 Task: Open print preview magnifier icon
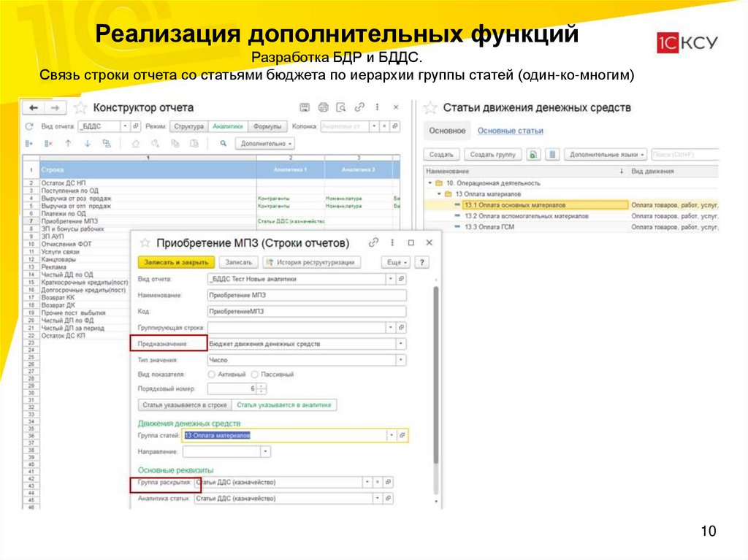(341, 107)
